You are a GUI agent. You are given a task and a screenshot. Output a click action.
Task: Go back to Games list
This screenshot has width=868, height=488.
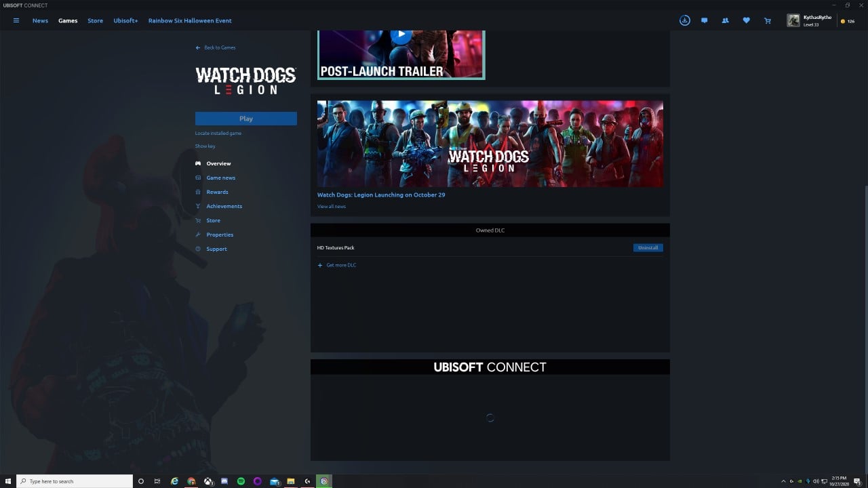[x=216, y=47]
